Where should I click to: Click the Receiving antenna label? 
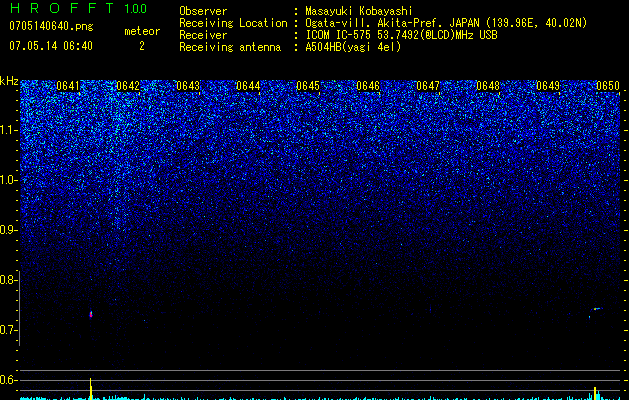tap(230, 47)
